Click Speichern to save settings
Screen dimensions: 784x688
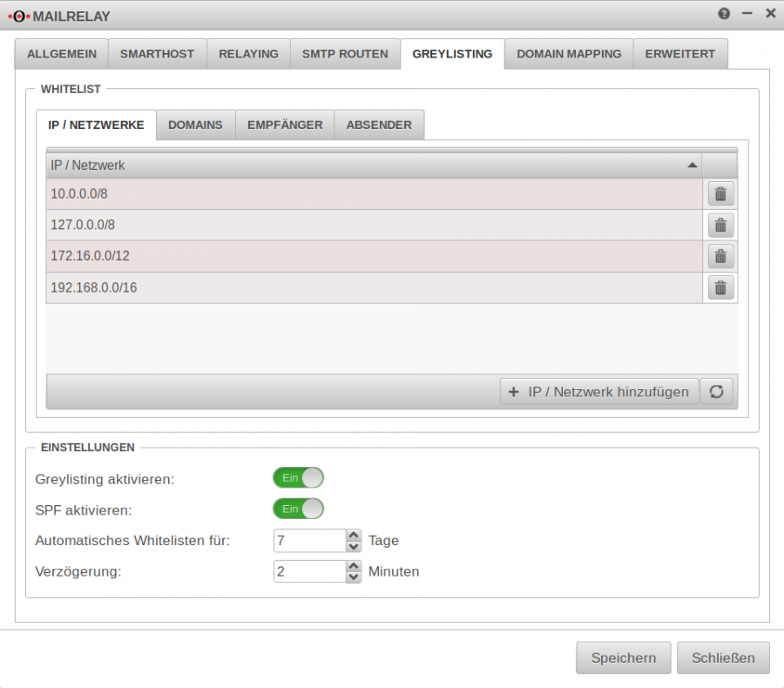tap(623, 658)
